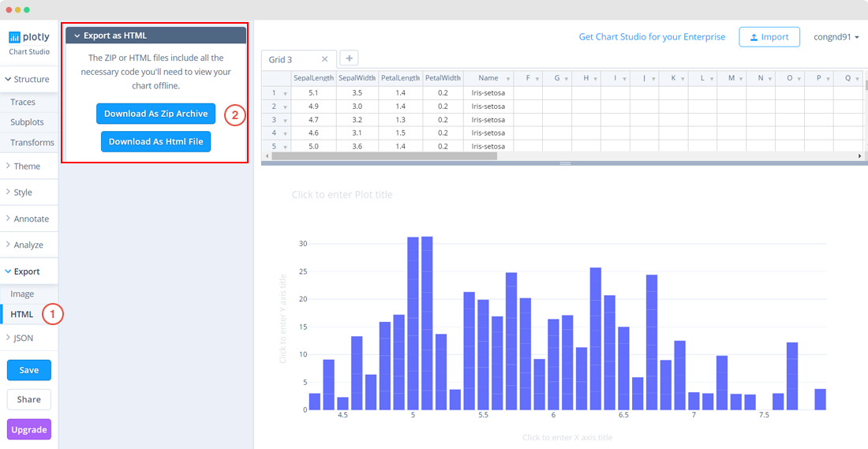Select cell with value 5.1
Image resolution: width=868 pixels, height=449 pixels.
click(313, 92)
